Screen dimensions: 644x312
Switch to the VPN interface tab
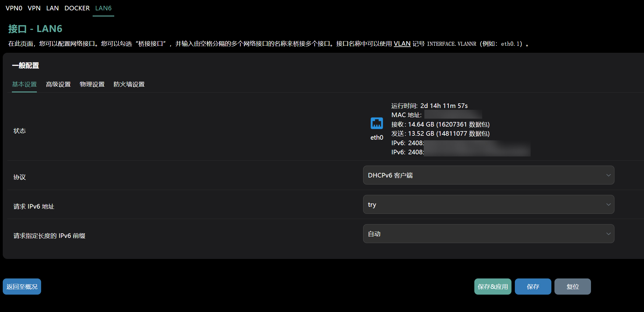(x=34, y=8)
